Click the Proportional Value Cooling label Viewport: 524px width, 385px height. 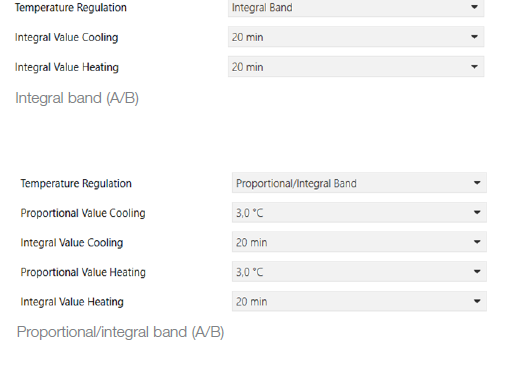[x=83, y=213]
